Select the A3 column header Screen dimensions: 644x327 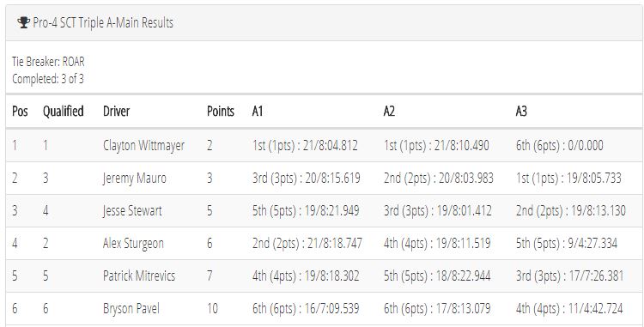click(x=521, y=112)
